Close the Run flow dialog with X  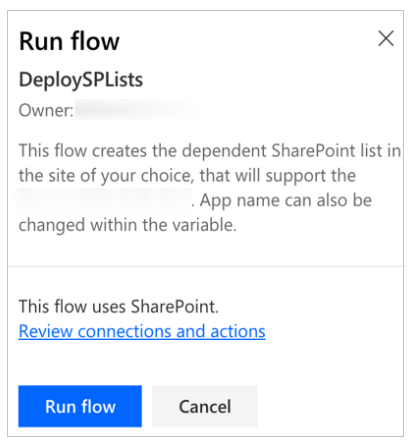tap(386, 38)
